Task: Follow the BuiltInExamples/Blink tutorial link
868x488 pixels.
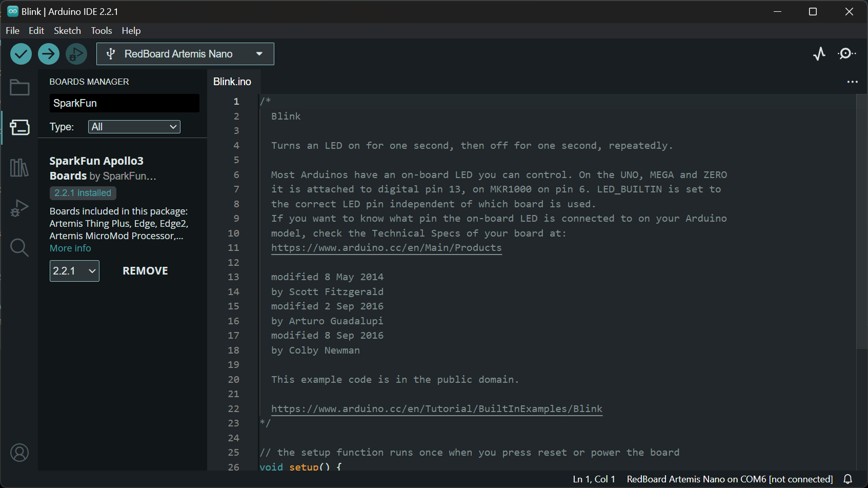Action: click(437, 409)
